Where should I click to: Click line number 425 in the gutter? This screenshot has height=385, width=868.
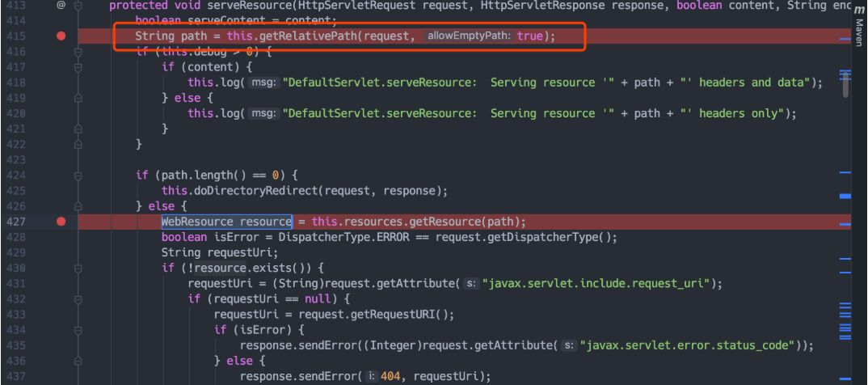(x=15, y=191)
